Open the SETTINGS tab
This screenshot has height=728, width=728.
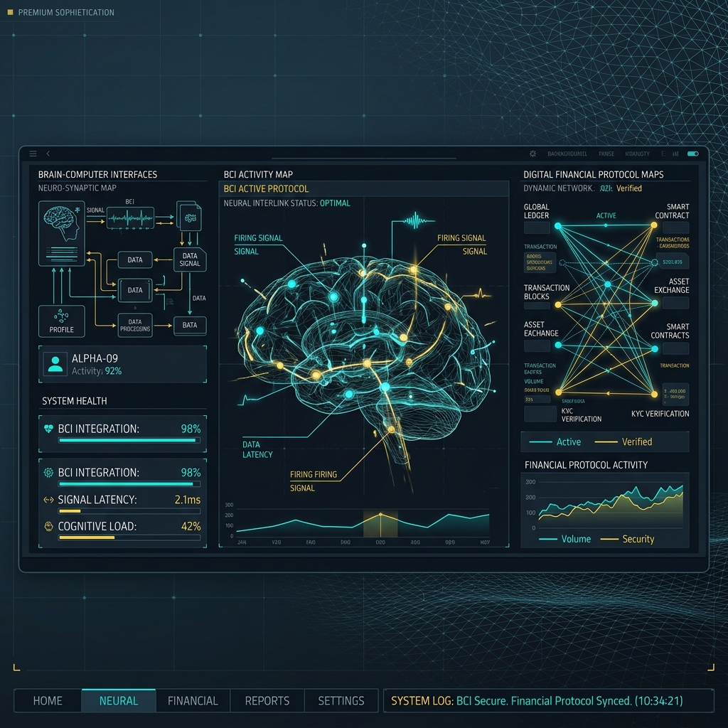point(341,700)
